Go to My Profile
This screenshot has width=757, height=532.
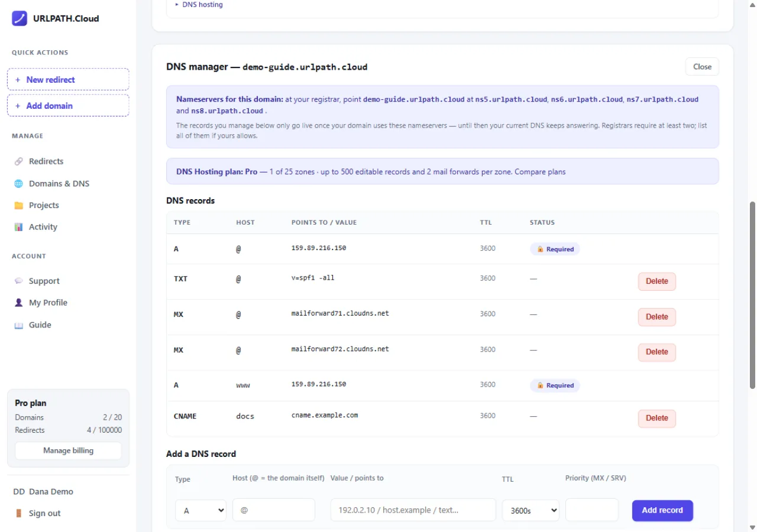(x=48, y=303)
